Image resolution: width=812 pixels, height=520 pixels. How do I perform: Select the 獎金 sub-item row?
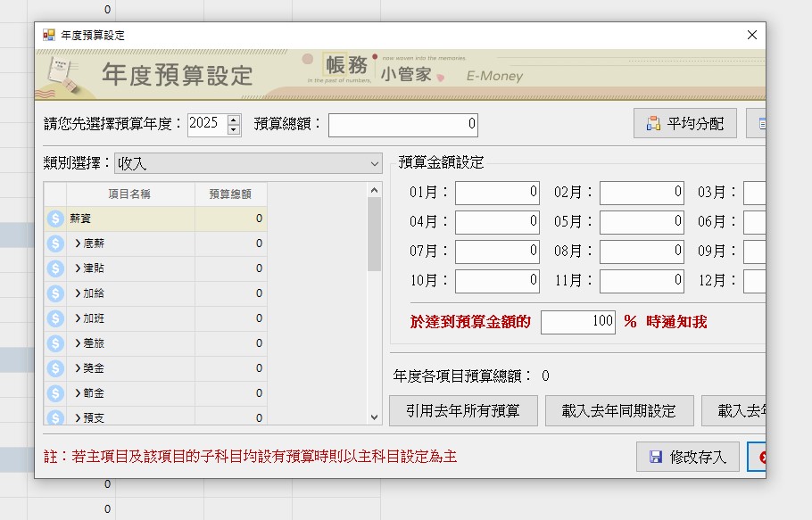click(155, 367)
